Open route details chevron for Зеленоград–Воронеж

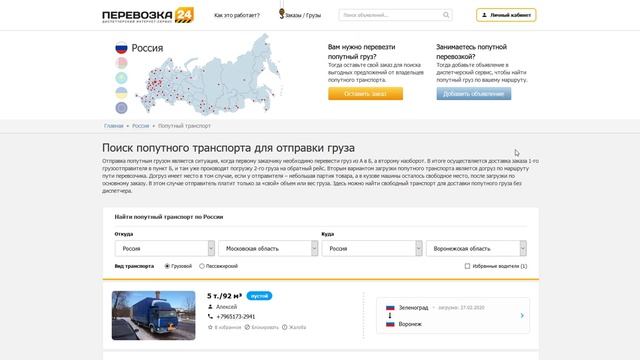point(522,316)
